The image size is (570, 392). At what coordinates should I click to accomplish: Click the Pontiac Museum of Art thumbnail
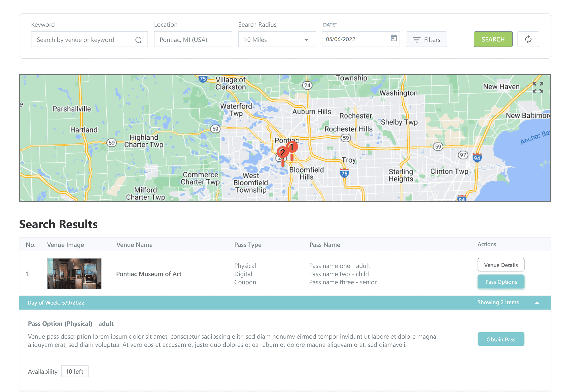74,274
